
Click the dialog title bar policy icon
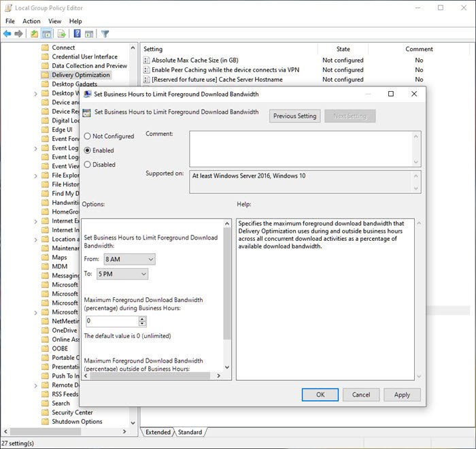click(x=88, y=94)
